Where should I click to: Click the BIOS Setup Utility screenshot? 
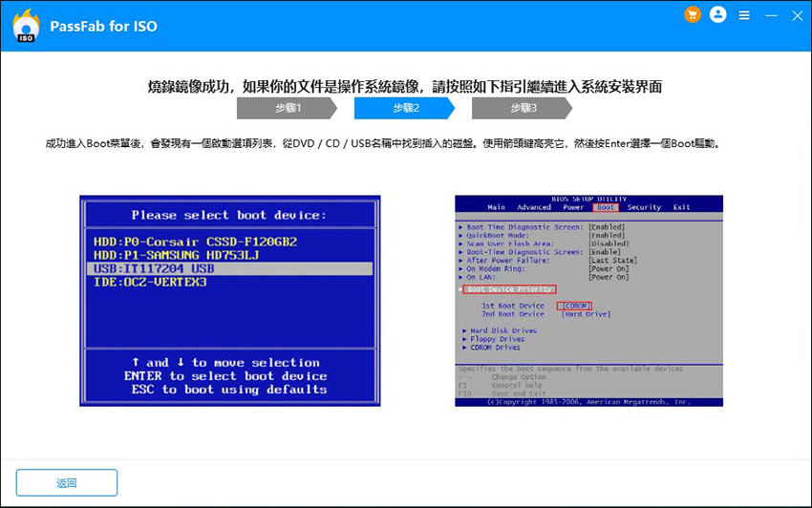588,301
